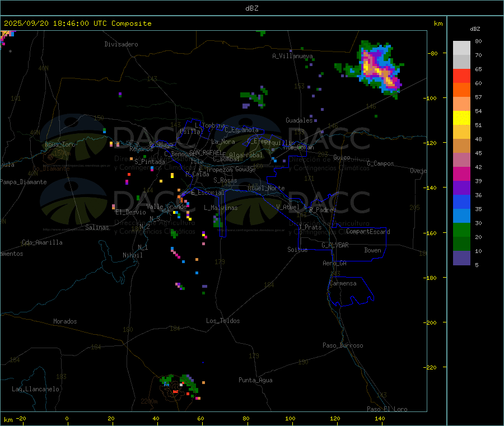
Task: Click the 'Paso_Barroso' label
Action: (343, 345)
